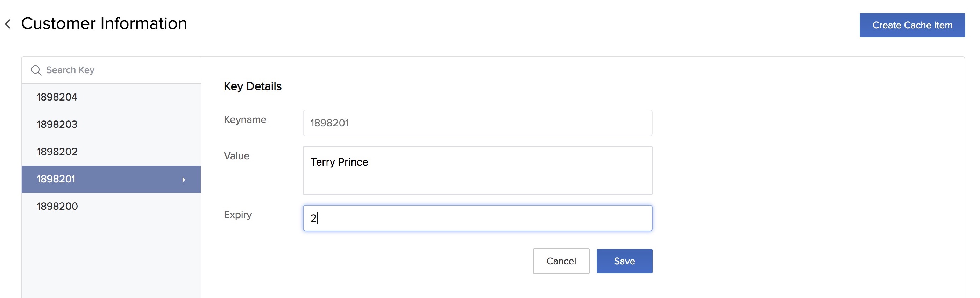Click the Expiry field label
Screen dimensions: 980x298
pos(238,215)
